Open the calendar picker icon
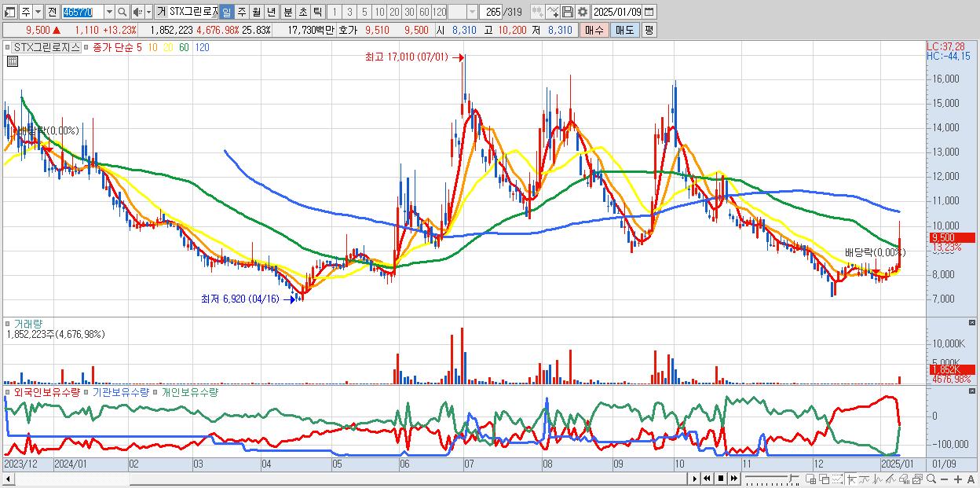980x488 pixels. pyautogui.click(x=649, y=12)
